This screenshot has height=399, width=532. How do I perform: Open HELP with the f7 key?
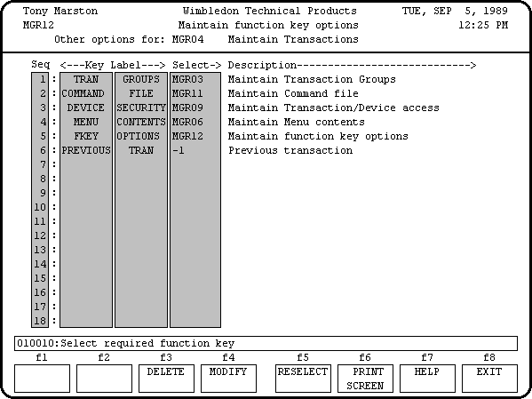[427, 379]
